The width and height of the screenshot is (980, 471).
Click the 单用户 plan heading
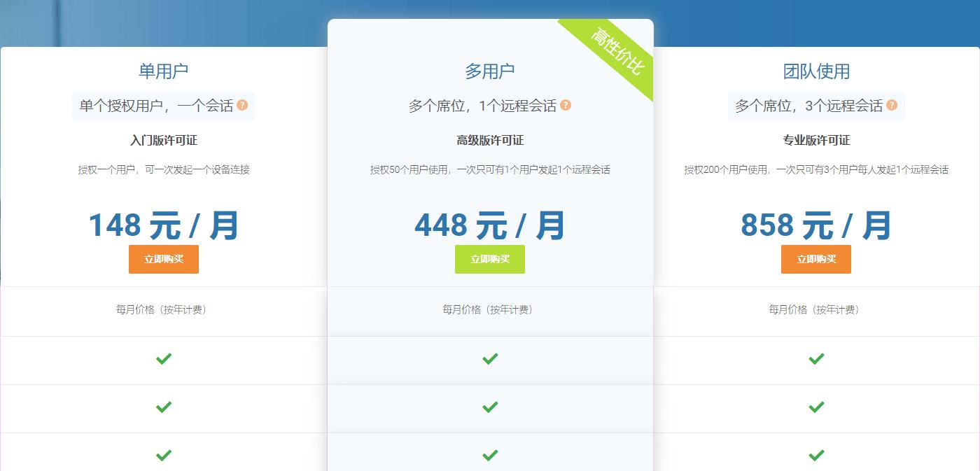click(163, 70)
